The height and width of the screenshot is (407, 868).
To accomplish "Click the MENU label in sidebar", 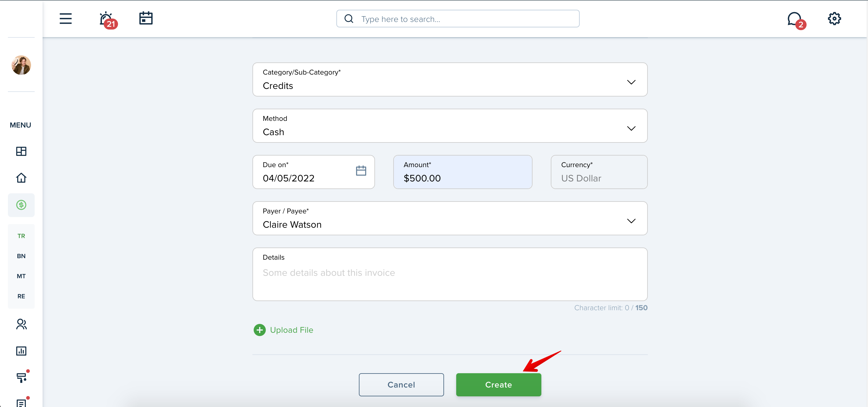I will click(x=21, y=125).
